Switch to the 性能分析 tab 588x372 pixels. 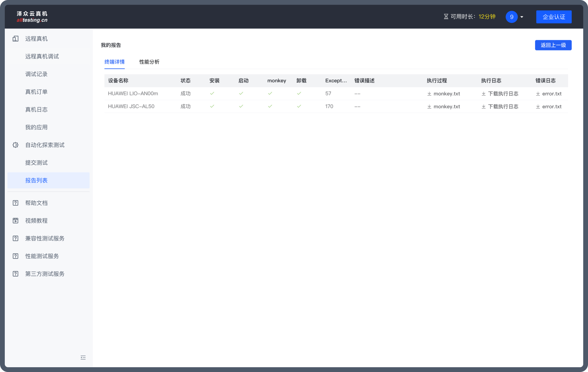click(149, 62)
